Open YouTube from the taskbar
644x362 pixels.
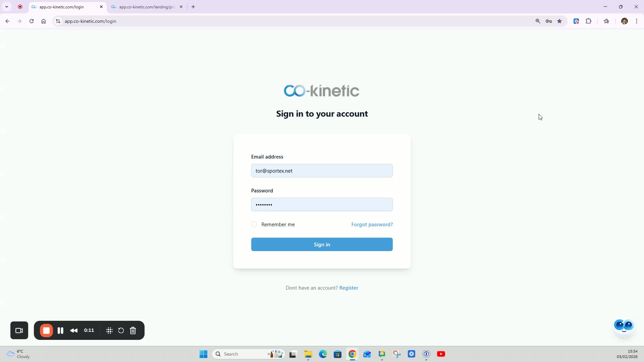[x=441, y=354]
